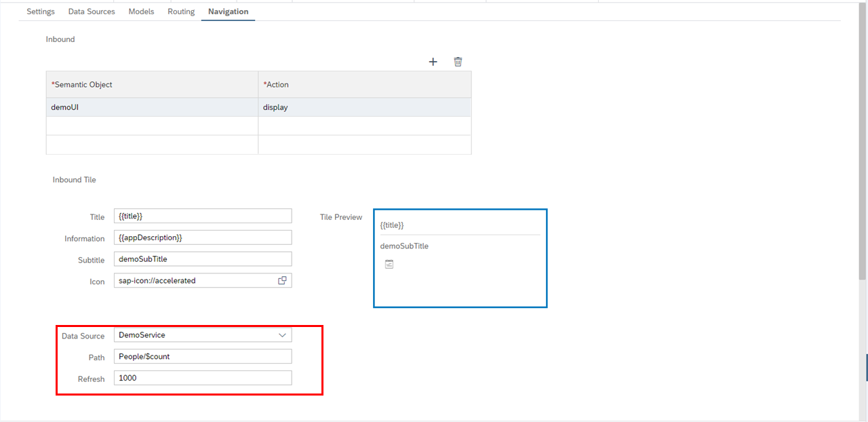The height and width of the screenshot is (422, 868).
Task: Click the Action column header
Action: 365,85
